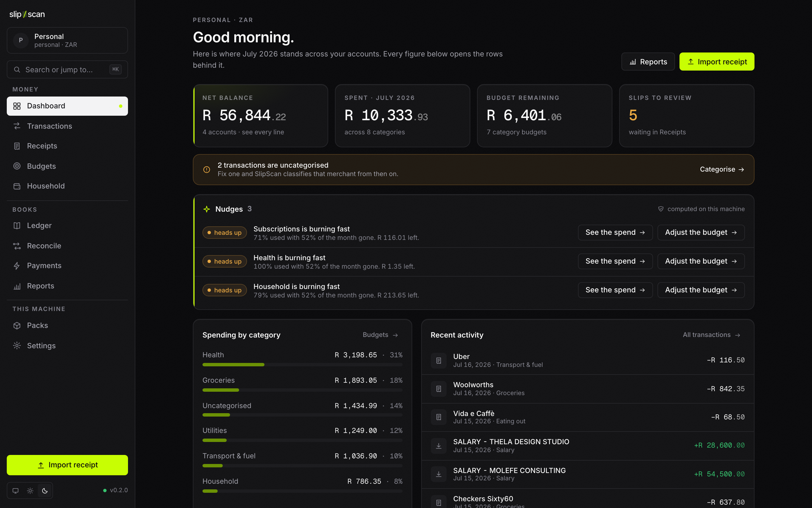
Task: Adjust the budget for Health nudge
Action: pyautogui.click(x=701, y=261)
